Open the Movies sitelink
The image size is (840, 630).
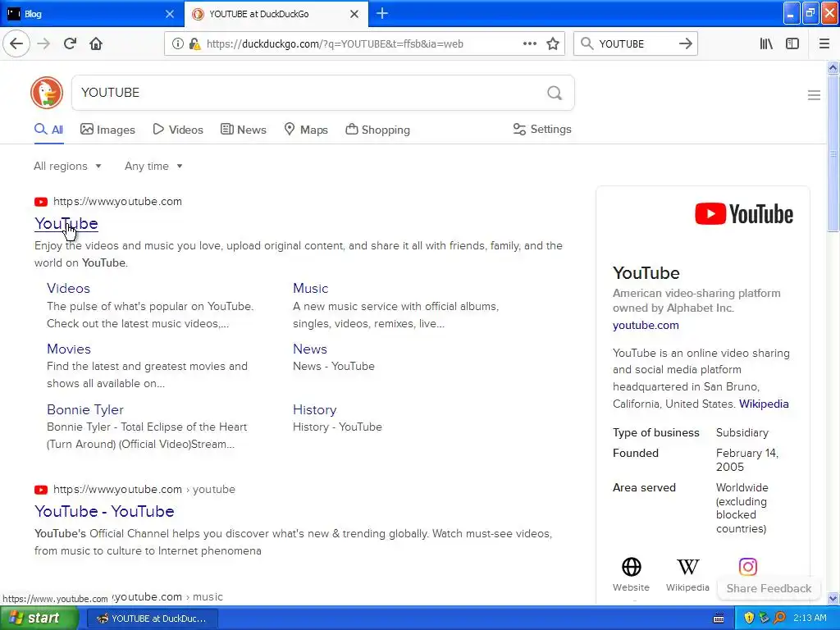(69, 349)
